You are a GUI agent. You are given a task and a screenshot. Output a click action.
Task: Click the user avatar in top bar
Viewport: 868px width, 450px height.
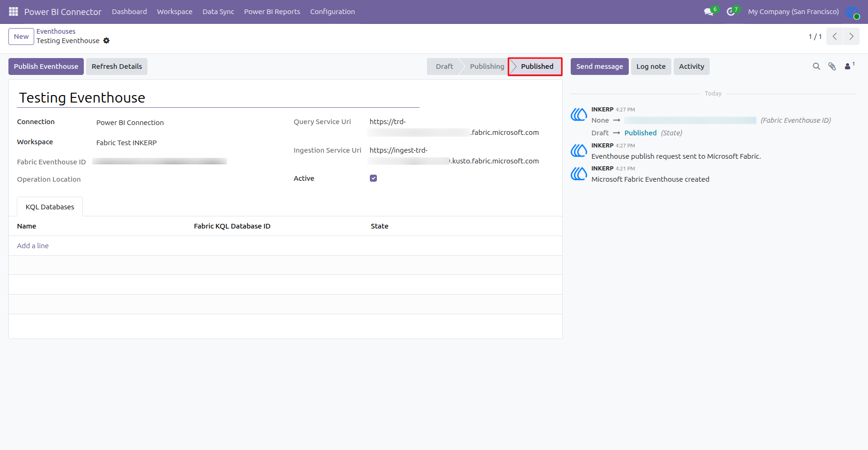click(853, 12)
